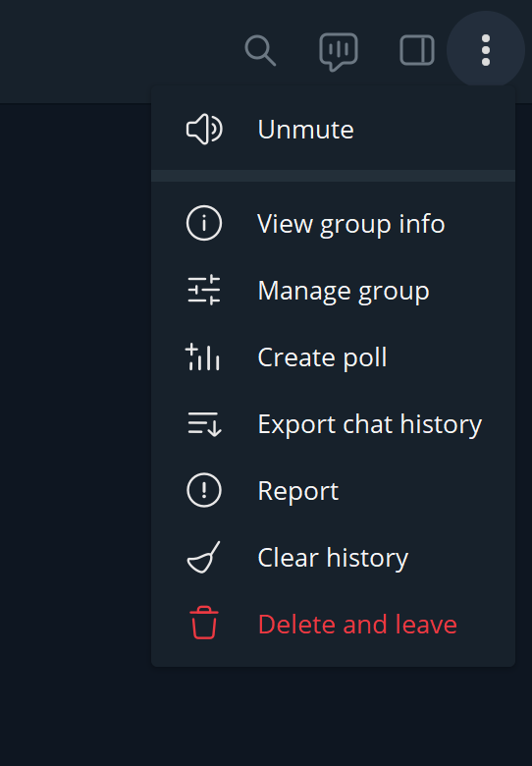Click the sliders icon for Manage group
Image resolution: width=532 pixels, height=766 pixels.
(x=204, y=290)
